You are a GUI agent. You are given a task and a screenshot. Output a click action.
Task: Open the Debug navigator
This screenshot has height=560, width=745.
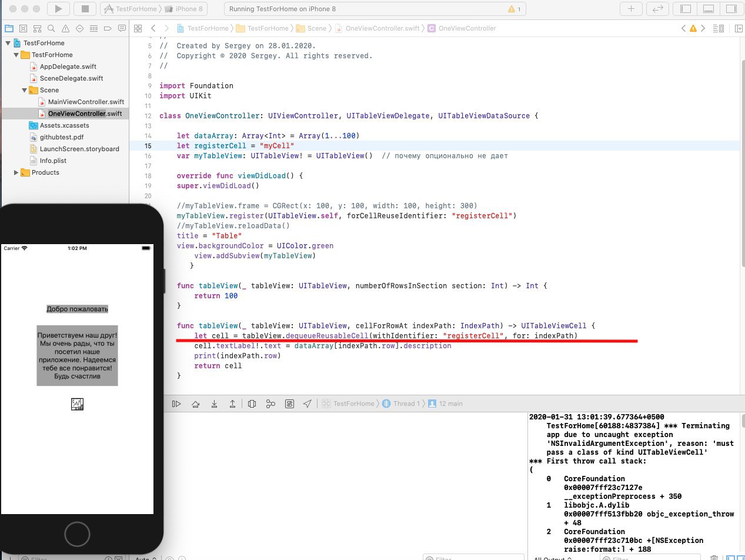pyautogui.click(x=93, y=28)
